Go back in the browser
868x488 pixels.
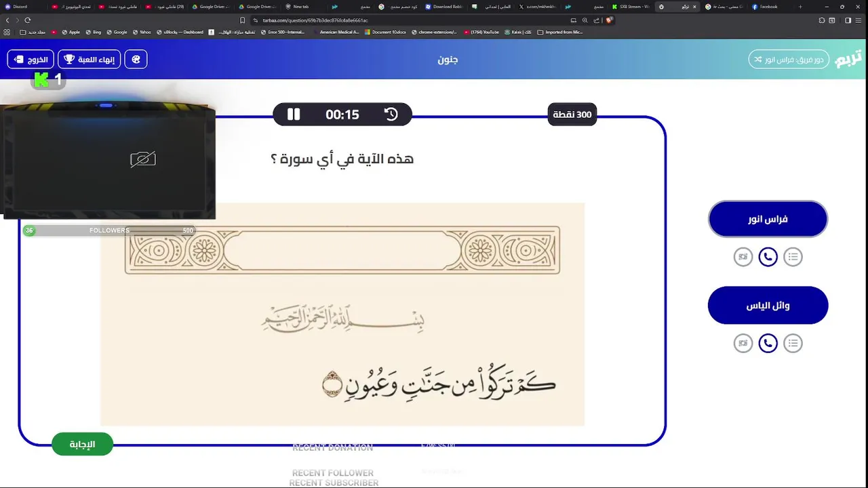click(x=7, y=20)
